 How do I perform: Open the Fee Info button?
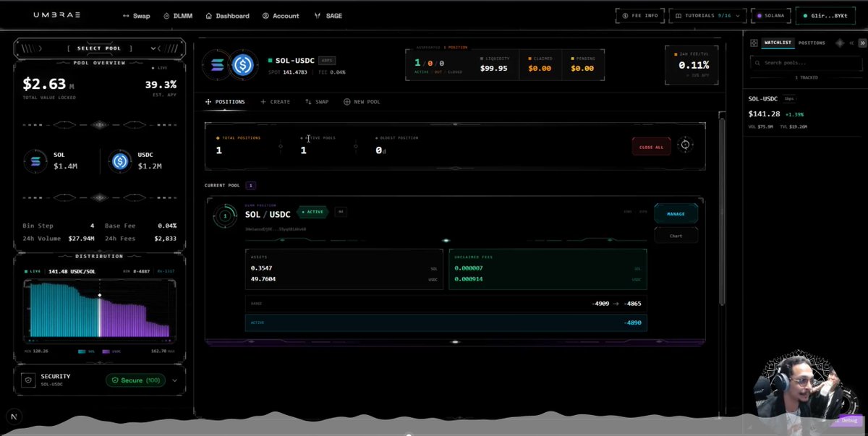pos(639,15)
